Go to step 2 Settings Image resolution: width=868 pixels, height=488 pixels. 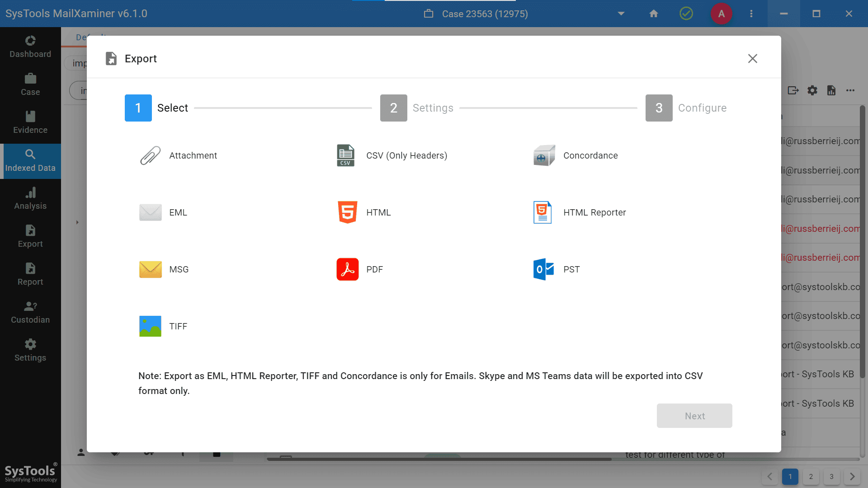click(417, 108)
